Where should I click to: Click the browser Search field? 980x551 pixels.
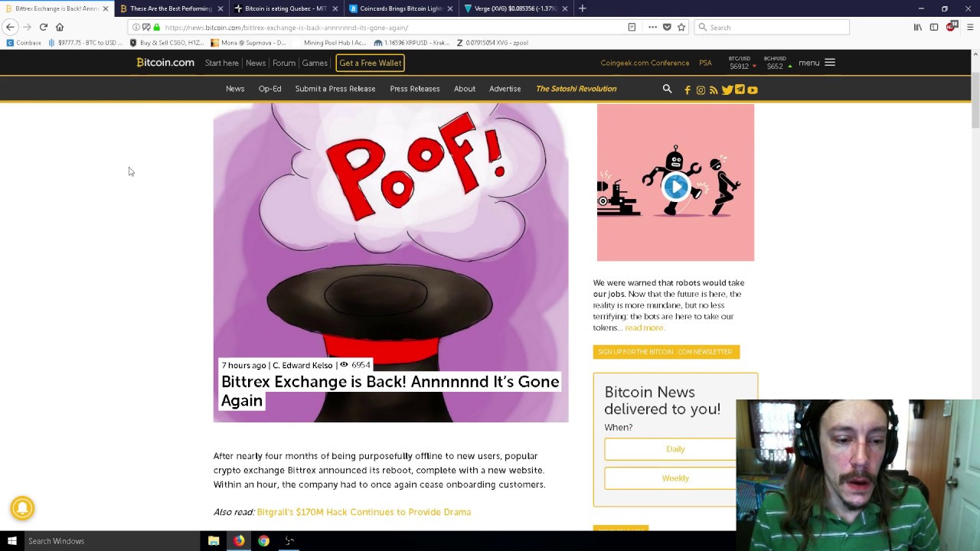pyautogui.click(x=772, y=27)
